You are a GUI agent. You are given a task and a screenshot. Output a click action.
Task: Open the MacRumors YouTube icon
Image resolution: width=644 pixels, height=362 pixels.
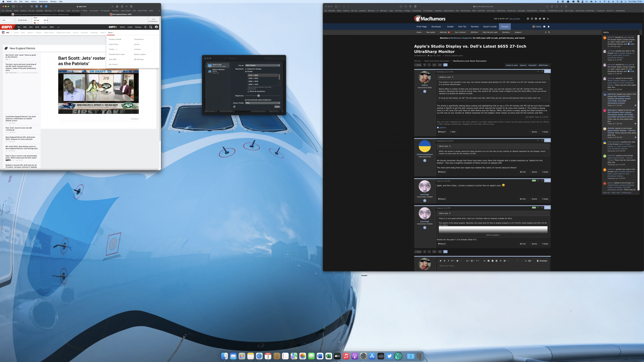(544, 19)
